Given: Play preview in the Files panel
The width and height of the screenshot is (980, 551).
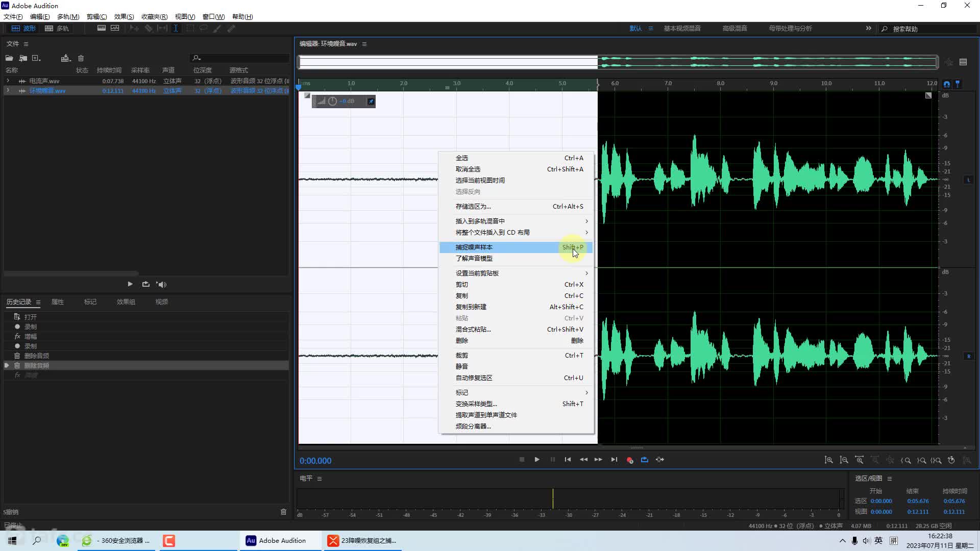Looking at the screenshot, I should (130, 284).
